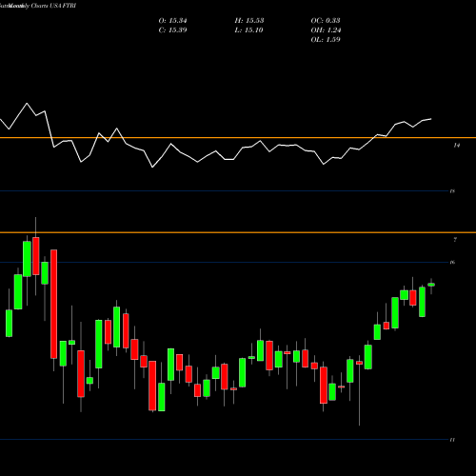Click the OL: 1.59 reading
The image size is (476, 476).
326,40
